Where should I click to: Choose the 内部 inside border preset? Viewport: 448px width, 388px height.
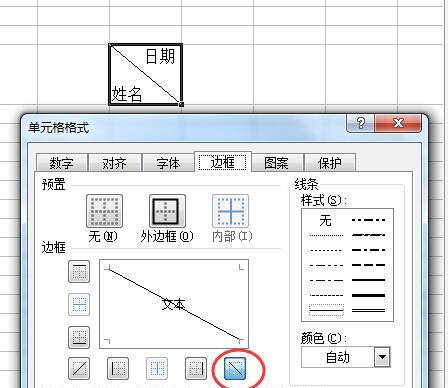click(x=230, y=211)
